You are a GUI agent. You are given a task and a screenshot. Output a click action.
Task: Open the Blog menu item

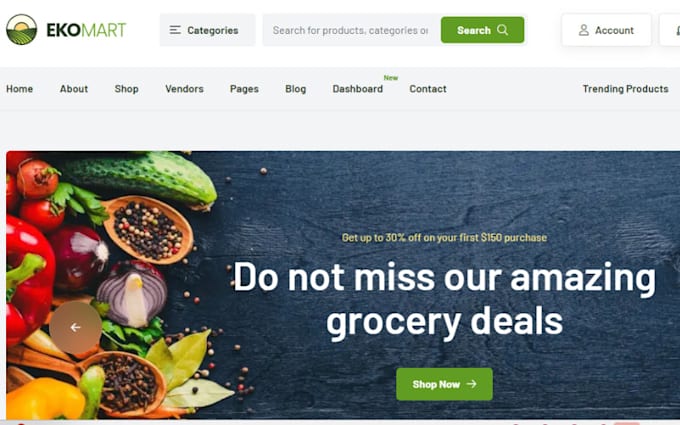point(295,89)
